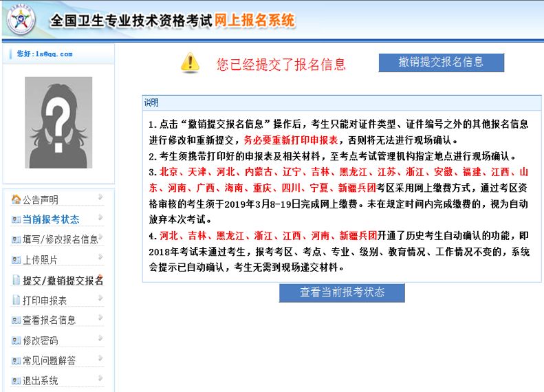Click arrow at right of 打印申报表 row
Image resolution: width=544 pixels, height=392 pixels.
[100, 298]
